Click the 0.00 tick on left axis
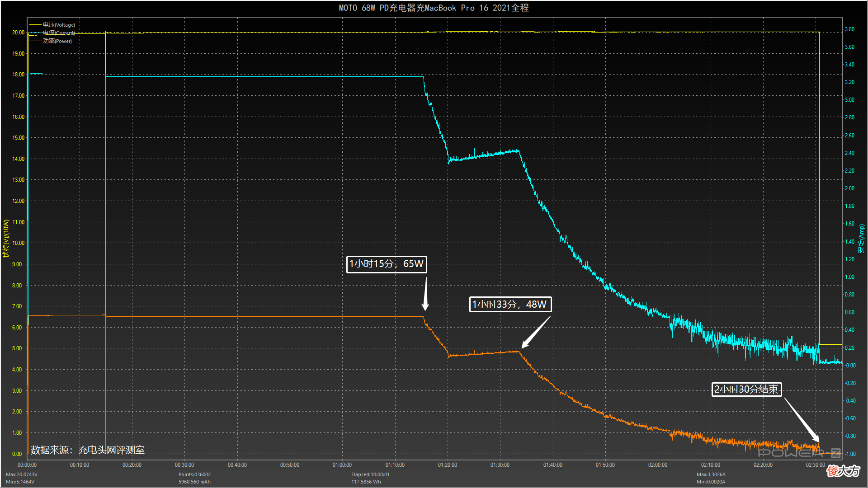868x488 pixels. coord(17,454)
